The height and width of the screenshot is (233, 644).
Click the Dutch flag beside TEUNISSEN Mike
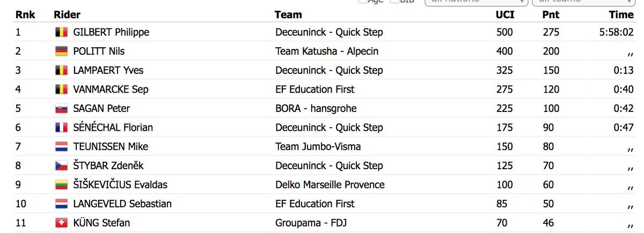click(61, 147)
